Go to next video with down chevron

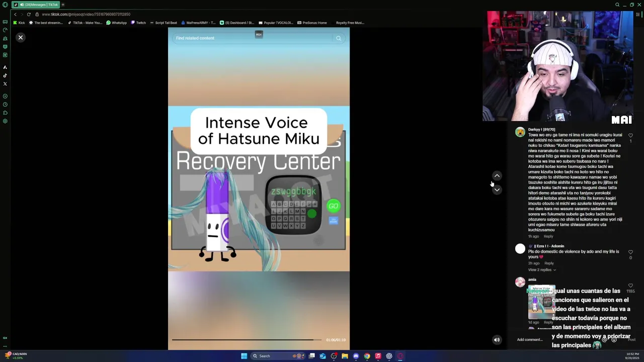[497, 190]
